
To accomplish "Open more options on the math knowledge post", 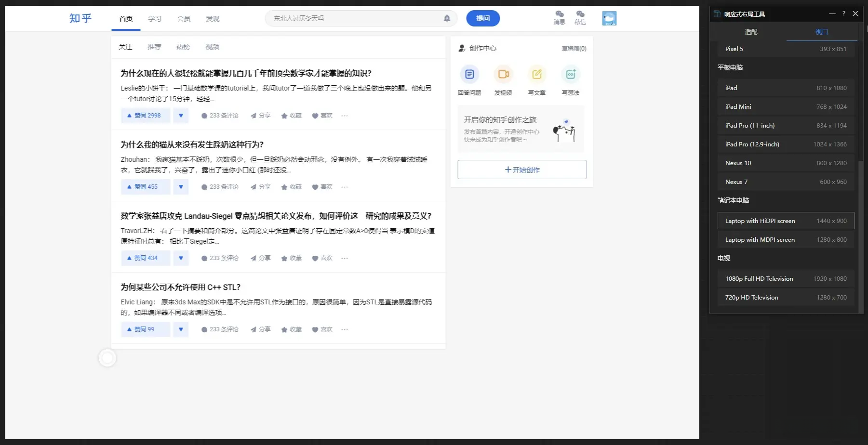I will click(x=345, y=116).
